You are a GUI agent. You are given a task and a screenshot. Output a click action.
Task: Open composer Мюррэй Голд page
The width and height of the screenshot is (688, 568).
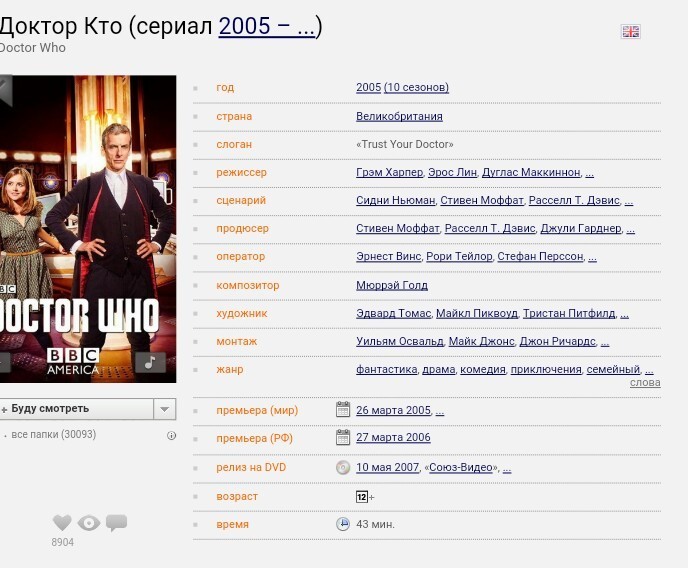tap(392, 285)
